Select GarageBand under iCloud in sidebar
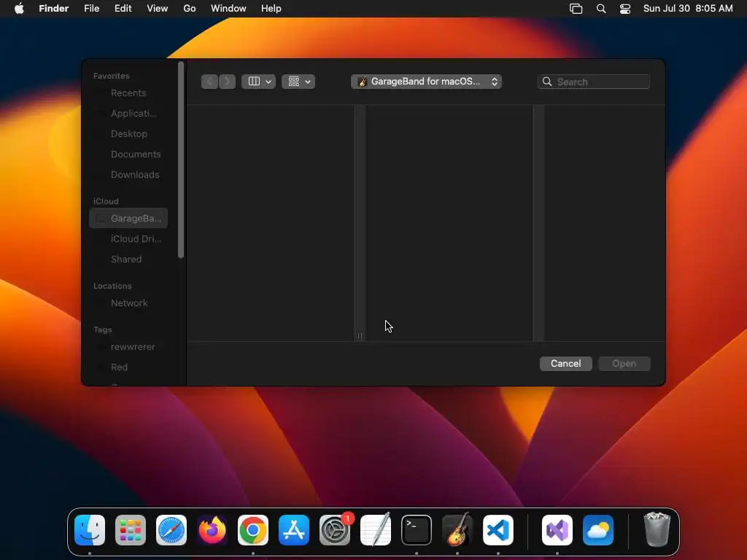This screenshot has width=747, height=560. (x=128, y=219)
